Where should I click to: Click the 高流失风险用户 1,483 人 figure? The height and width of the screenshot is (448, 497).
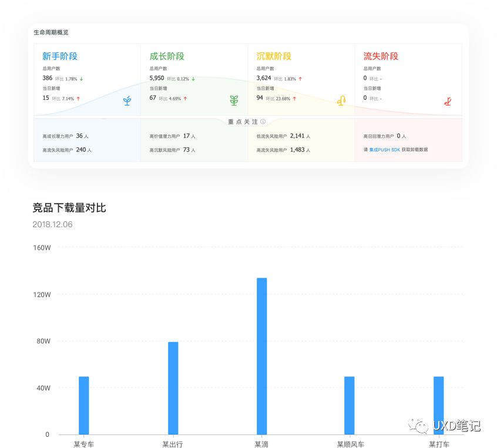click(300, 150)
